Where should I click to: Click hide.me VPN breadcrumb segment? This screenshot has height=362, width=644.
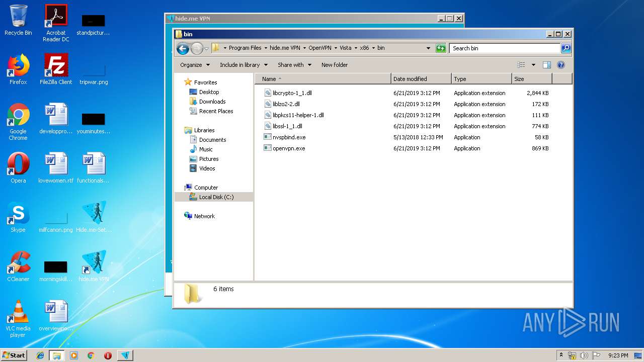(x=285, y=48)
